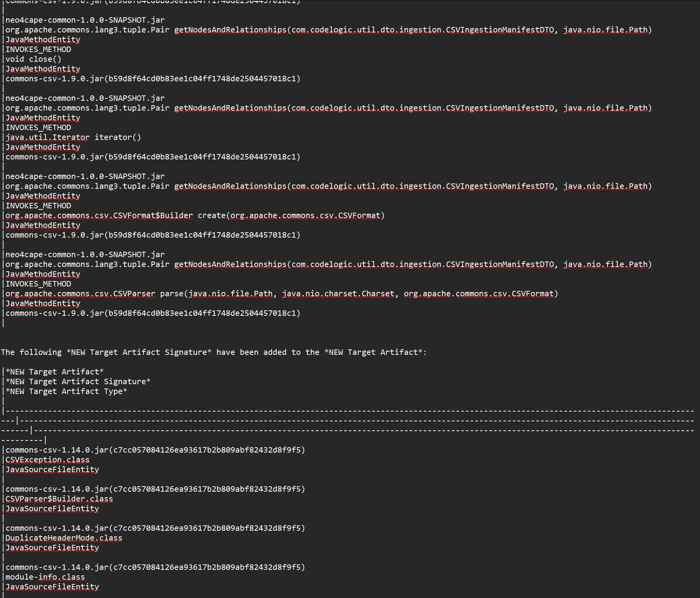Click the "java.util.Iterator" underlined text
The width and height of the screenshot is (700, 598).
pos(47,137)
